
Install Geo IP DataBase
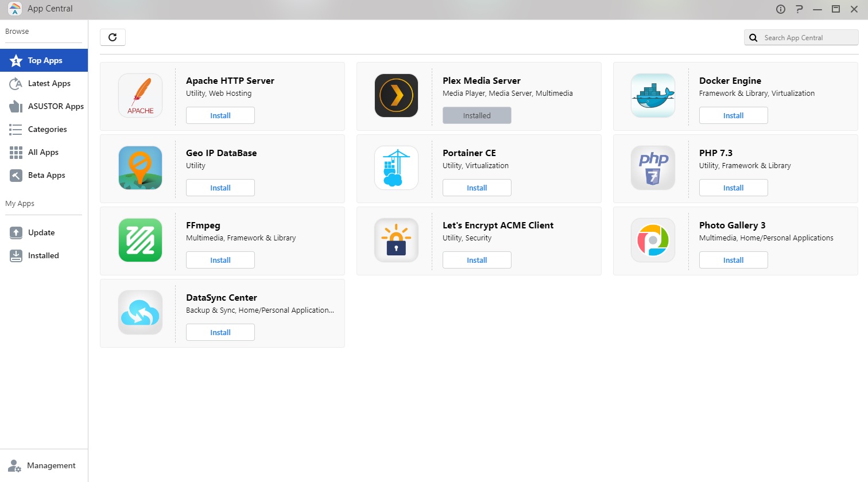220,188
